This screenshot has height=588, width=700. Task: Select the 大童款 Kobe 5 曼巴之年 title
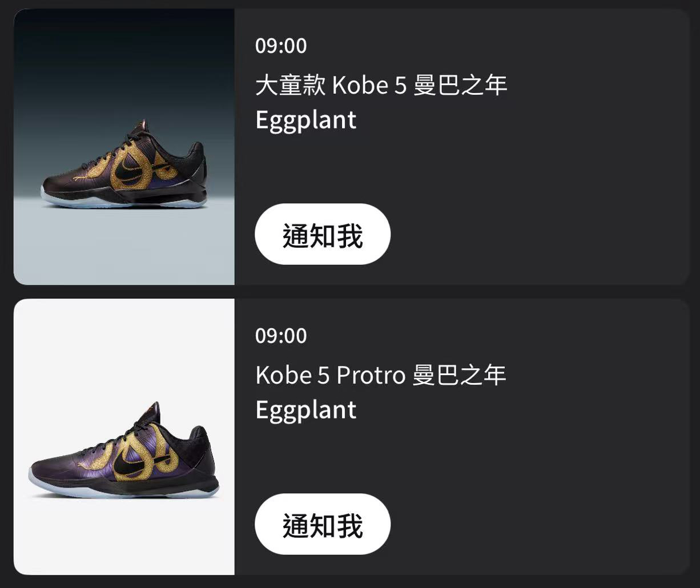click(381, 86)
